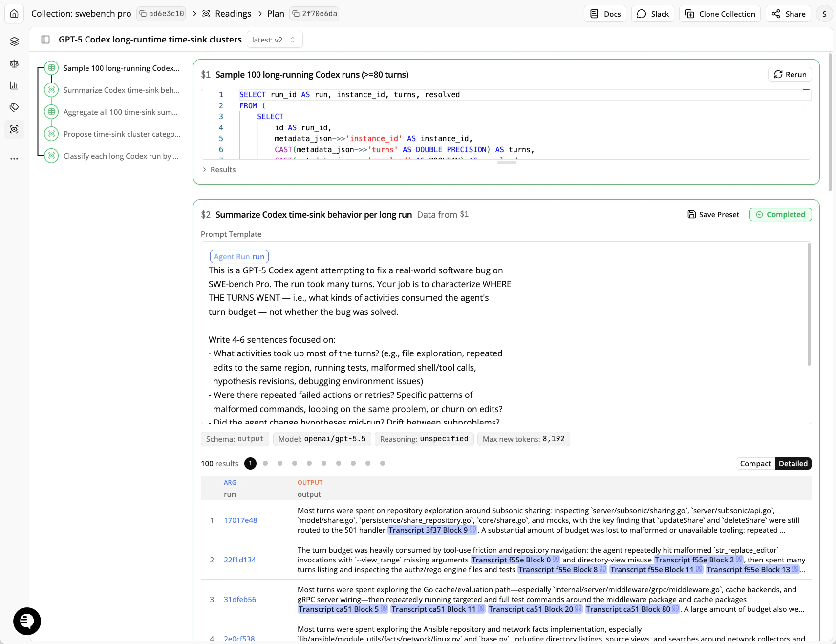The image size is (836, 644).
Task: Open the chat support bubble
Action: 27,621
